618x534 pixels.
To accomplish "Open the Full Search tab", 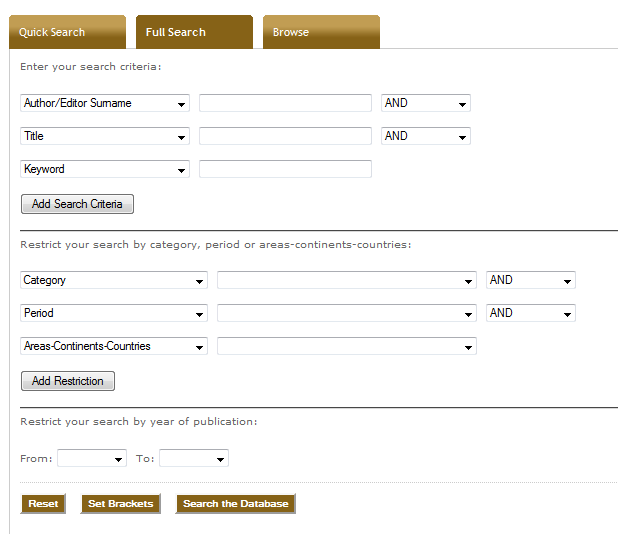I will 194,32.
